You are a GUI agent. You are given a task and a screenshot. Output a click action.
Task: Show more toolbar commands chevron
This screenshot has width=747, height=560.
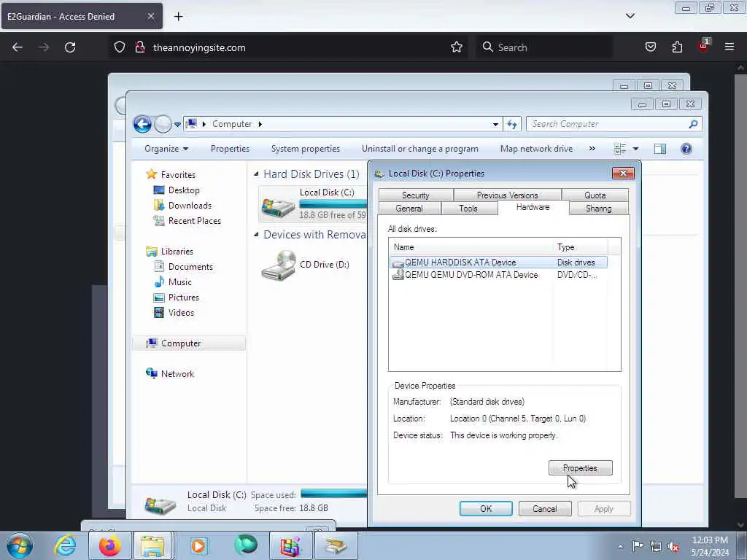(x=592, y=149)
